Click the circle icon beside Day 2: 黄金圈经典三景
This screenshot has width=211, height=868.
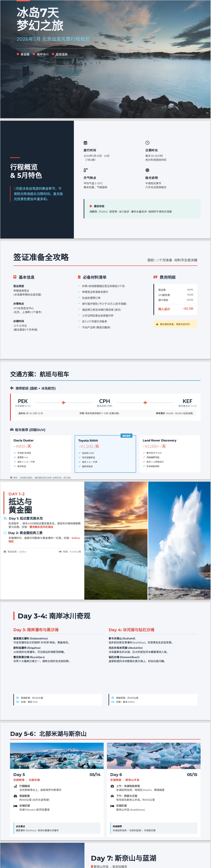coord(5,533)
